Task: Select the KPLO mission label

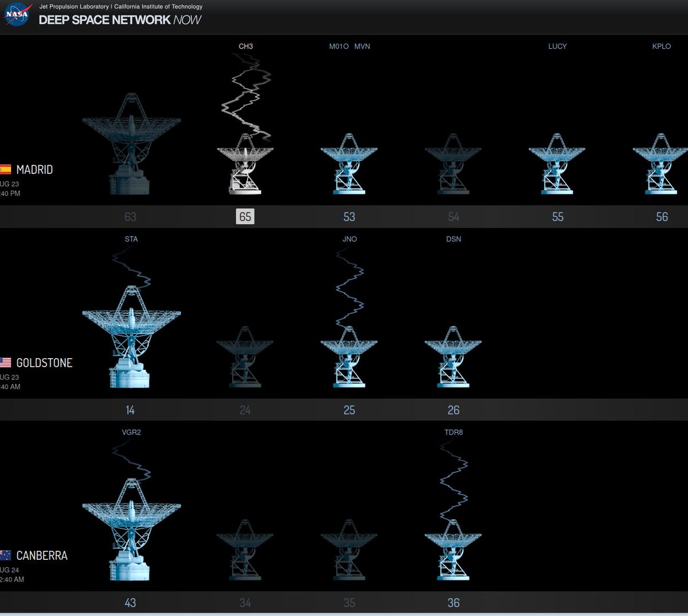Action: [x=662, y=46]
